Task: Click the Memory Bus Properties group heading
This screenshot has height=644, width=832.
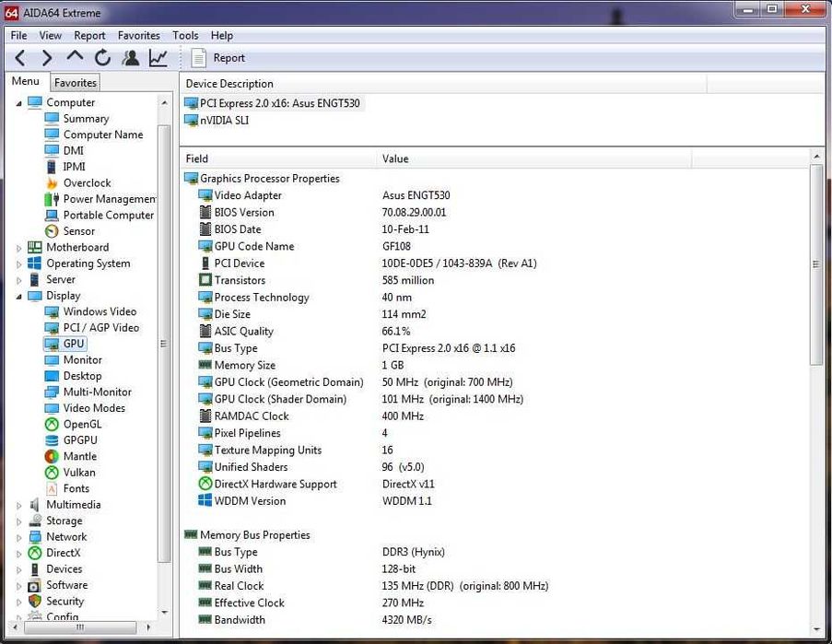Action: (x=254, y=534)
